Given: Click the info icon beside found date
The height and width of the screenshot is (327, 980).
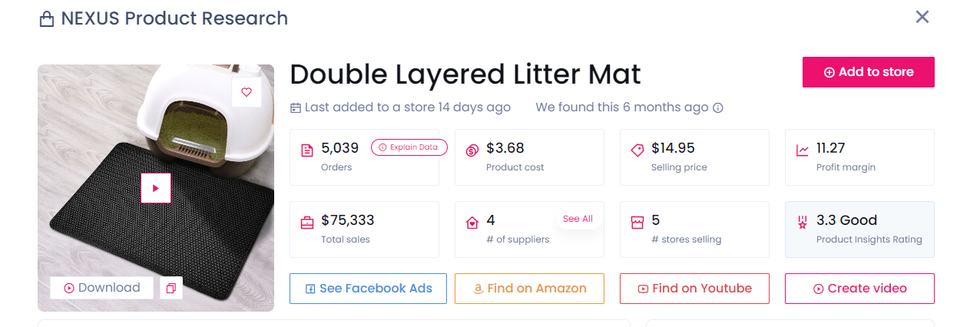Looking at the screenshot, I should coord(718,108).
